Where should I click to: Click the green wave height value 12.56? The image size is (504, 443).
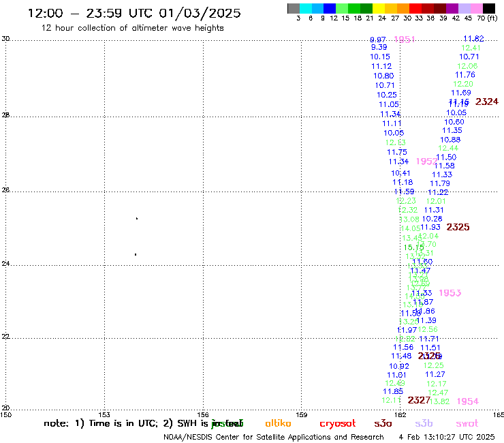(428, 329)
